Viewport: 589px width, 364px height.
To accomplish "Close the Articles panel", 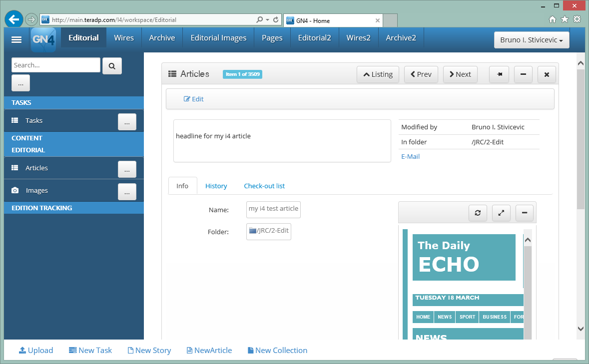I will click(547, 74).
